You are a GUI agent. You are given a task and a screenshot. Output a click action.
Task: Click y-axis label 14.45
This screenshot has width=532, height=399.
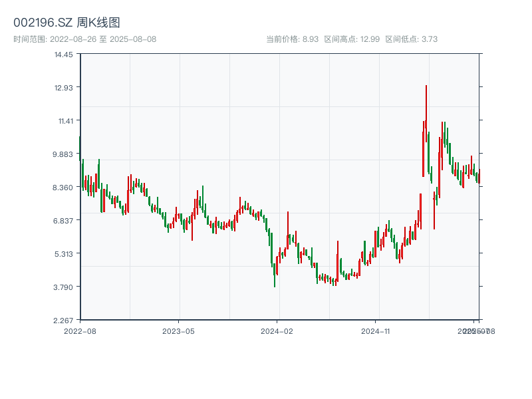click(63, 55)
